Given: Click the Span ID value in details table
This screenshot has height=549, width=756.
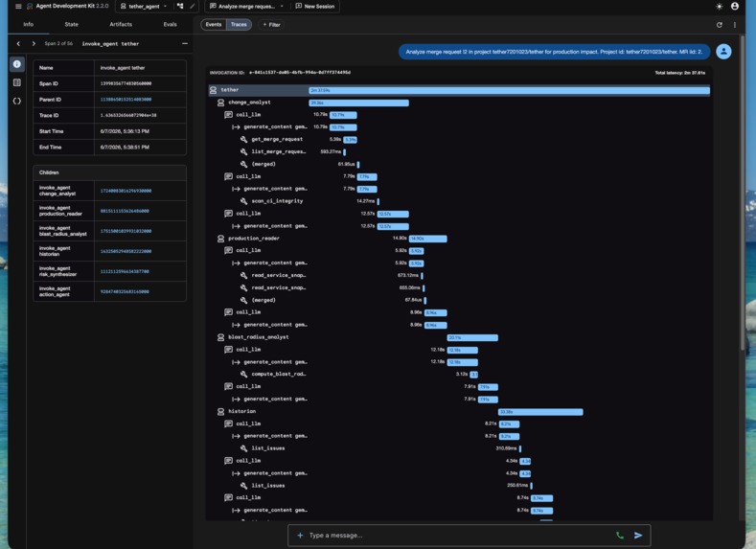Looking at the screenshot, I should coord(126,83).
